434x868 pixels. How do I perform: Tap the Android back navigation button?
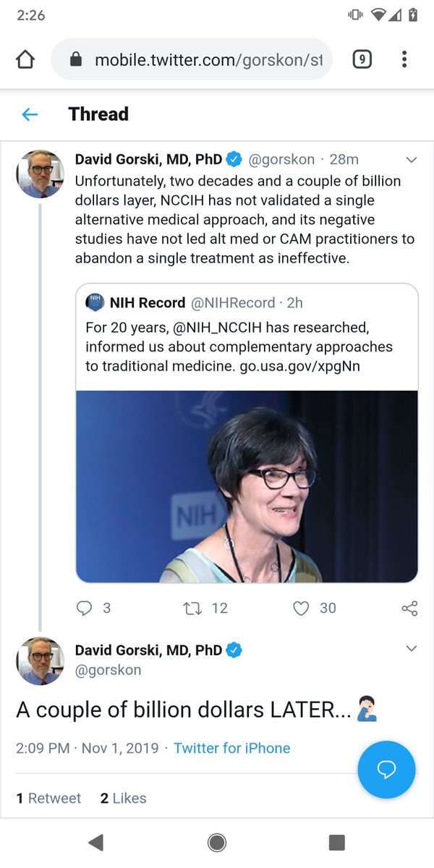point(95,842)
